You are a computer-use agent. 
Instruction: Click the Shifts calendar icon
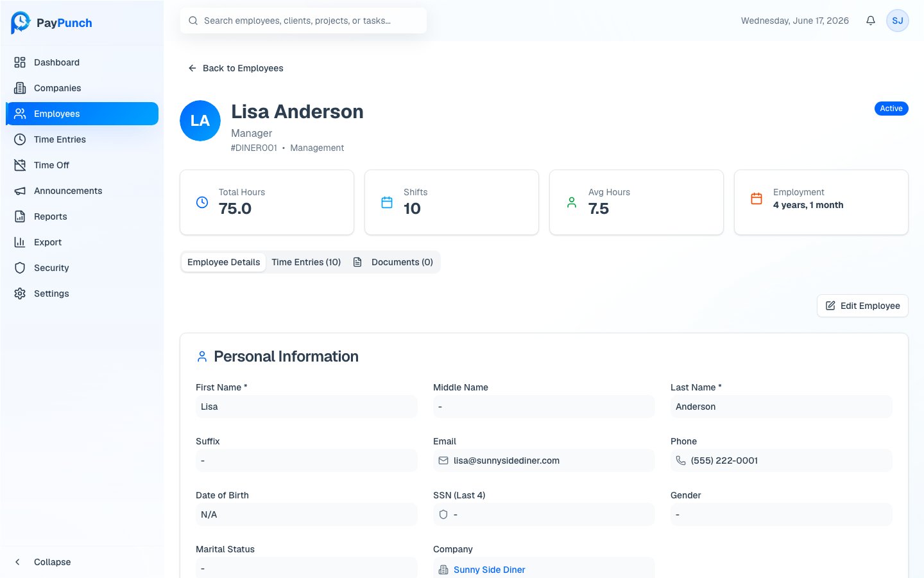click(x=387, y=202)
